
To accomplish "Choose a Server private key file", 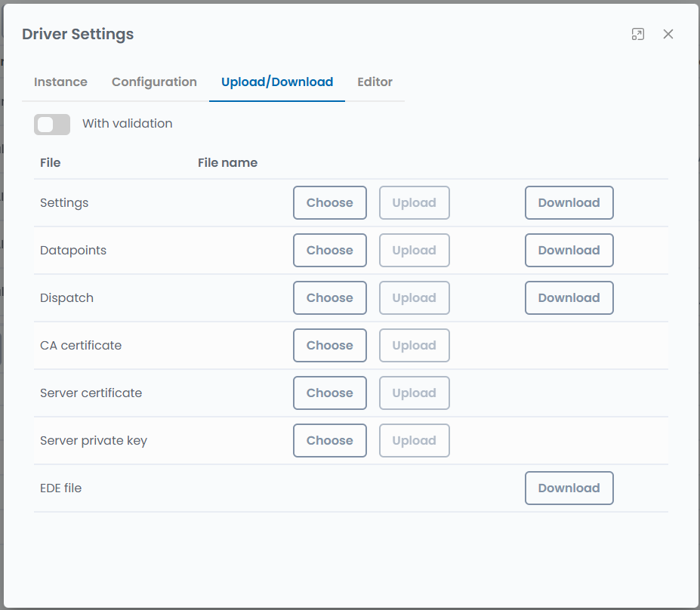I will 330,440.
